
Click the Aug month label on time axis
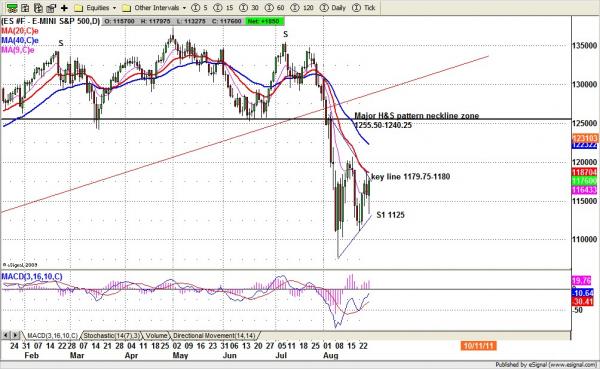pyautogui.click(x=331, y=356)
